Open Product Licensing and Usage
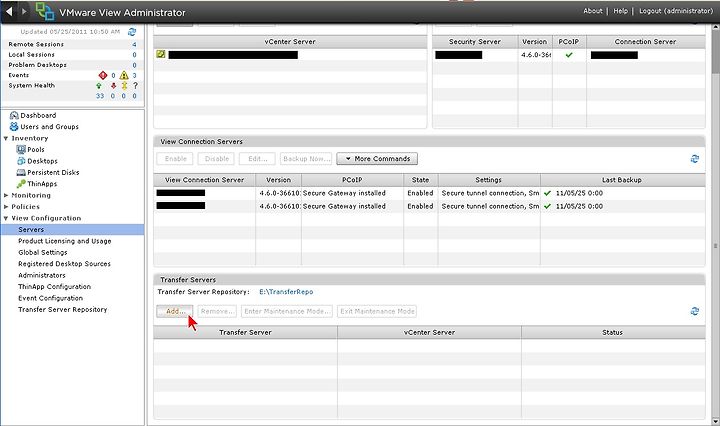Viewport: 720px width, 426px height. click(65, 241)
